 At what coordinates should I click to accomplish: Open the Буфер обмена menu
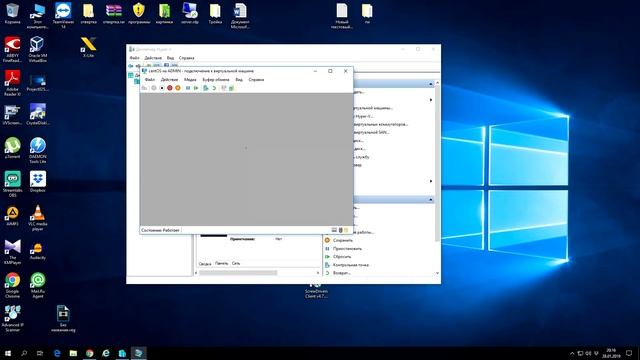(x=216, y=80)
